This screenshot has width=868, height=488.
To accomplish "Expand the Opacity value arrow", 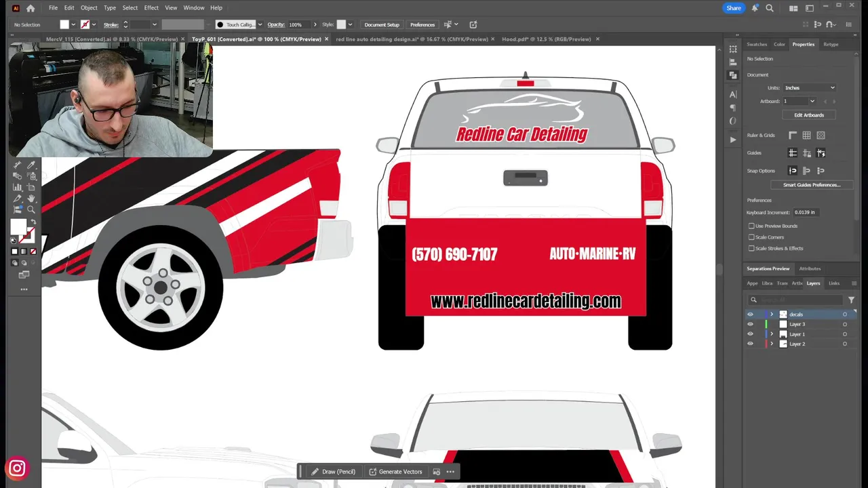I will [315, 24].
